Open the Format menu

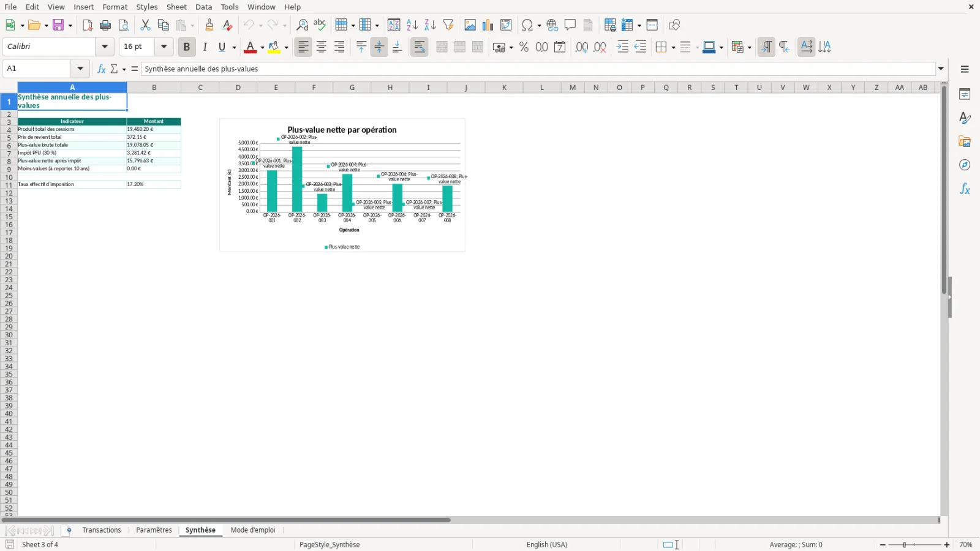[115, 7]
